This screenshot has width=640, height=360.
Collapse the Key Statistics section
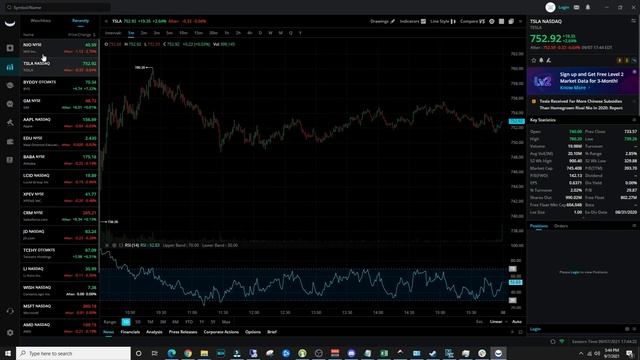634,120
